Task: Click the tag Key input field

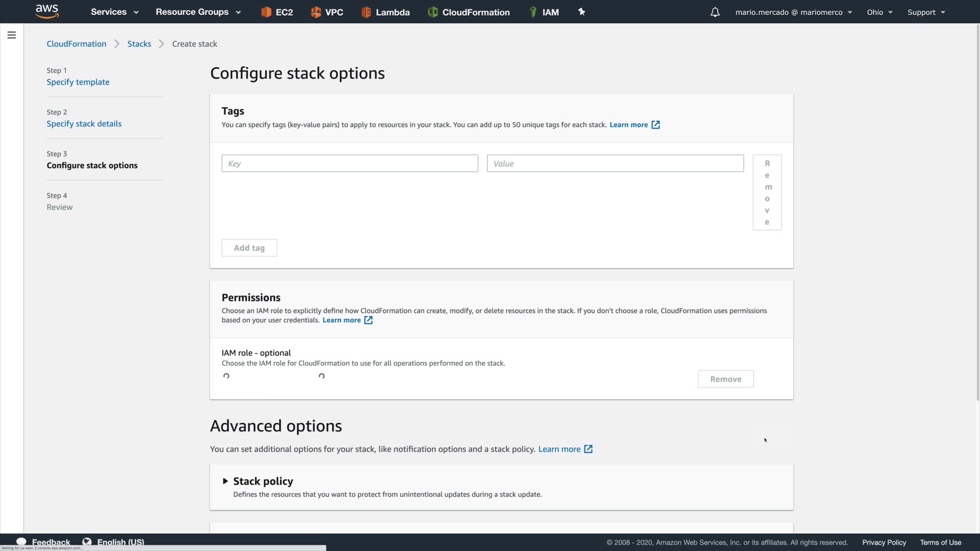Action: (x=350, y=164)
